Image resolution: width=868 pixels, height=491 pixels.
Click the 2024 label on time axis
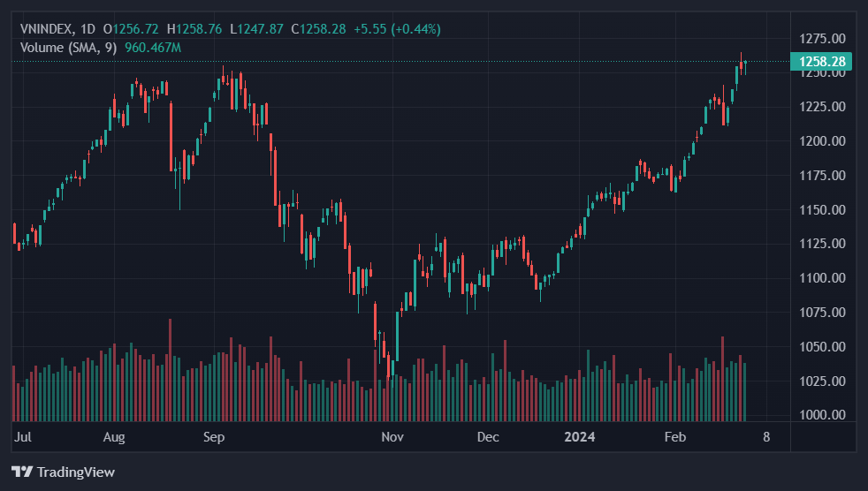(580, 437)
